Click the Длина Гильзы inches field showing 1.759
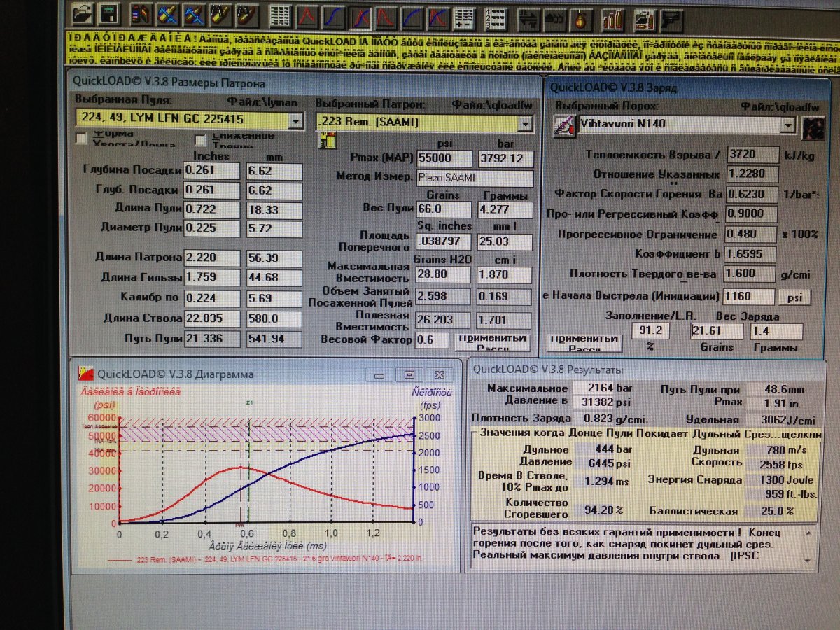Viewport: 840px width, 630px height. point(212,279)
